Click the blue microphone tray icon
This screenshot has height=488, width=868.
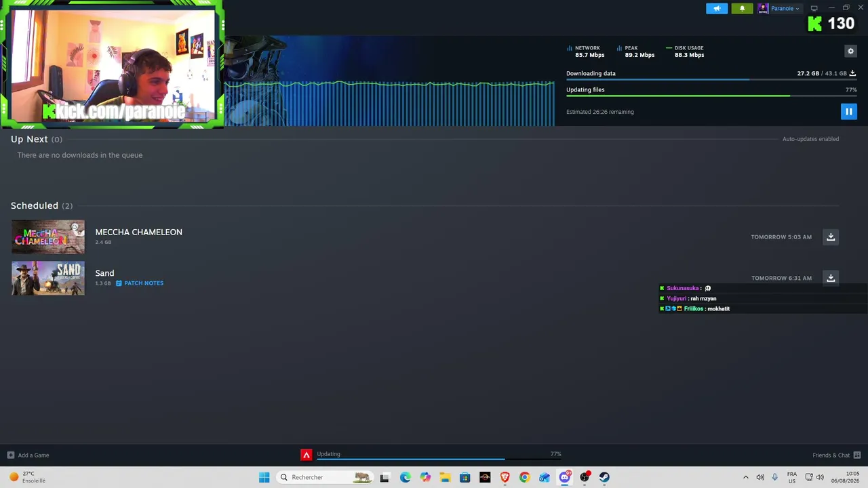(774, 477)
